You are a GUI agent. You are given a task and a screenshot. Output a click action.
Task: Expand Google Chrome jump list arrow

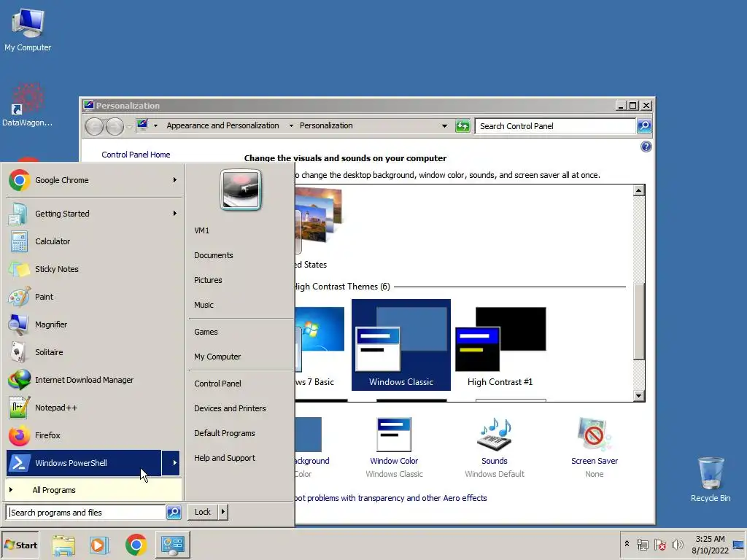pos(175,180)
